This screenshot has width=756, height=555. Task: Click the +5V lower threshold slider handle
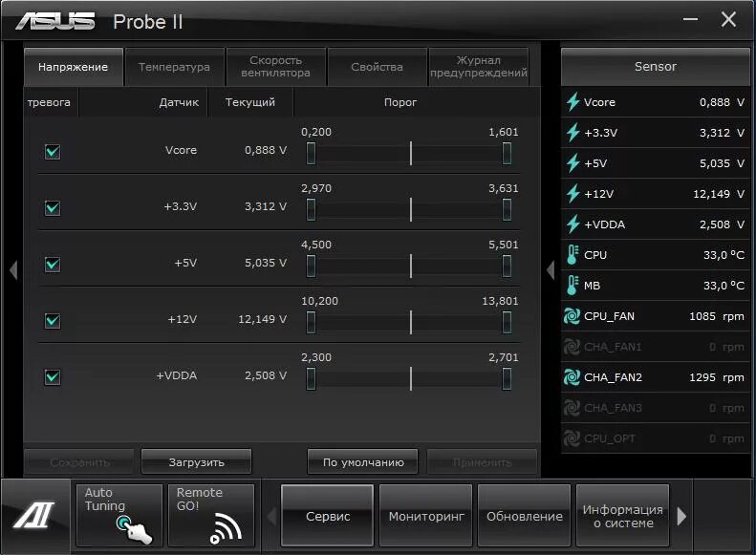coord(311,267)
